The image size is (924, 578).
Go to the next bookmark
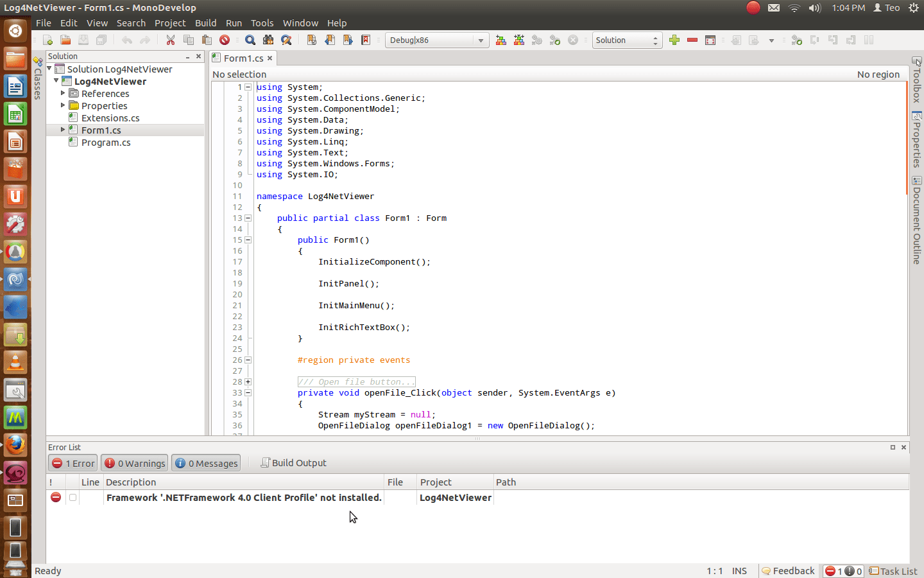point(348,40)
